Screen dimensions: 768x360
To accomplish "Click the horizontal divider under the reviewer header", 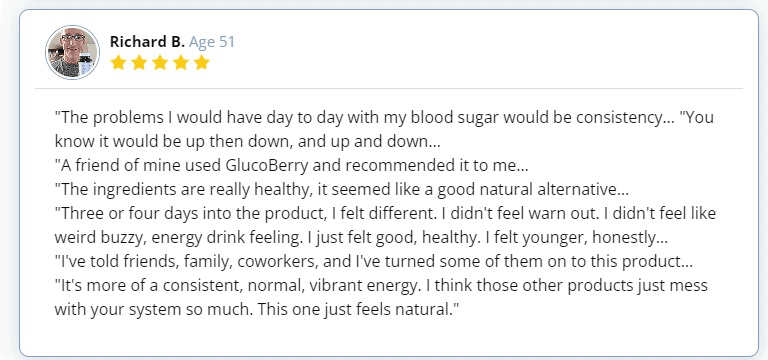I will coord(389,89).
